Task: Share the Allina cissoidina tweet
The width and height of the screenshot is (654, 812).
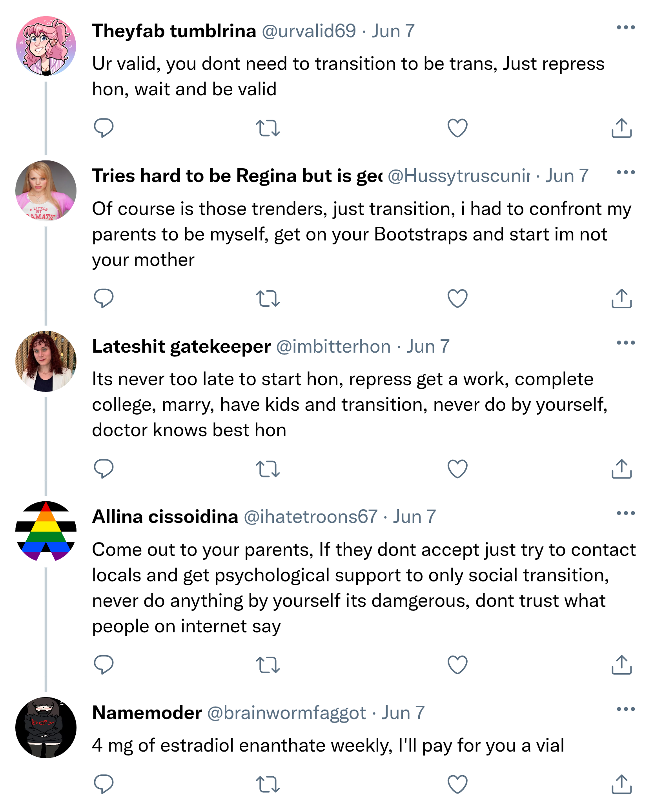Action: 621,665
